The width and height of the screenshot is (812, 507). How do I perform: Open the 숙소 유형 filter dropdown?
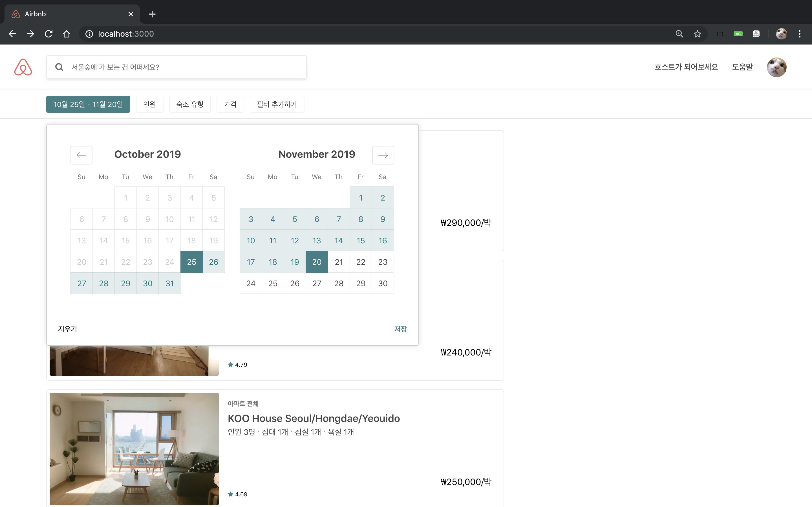pos(189,104)
